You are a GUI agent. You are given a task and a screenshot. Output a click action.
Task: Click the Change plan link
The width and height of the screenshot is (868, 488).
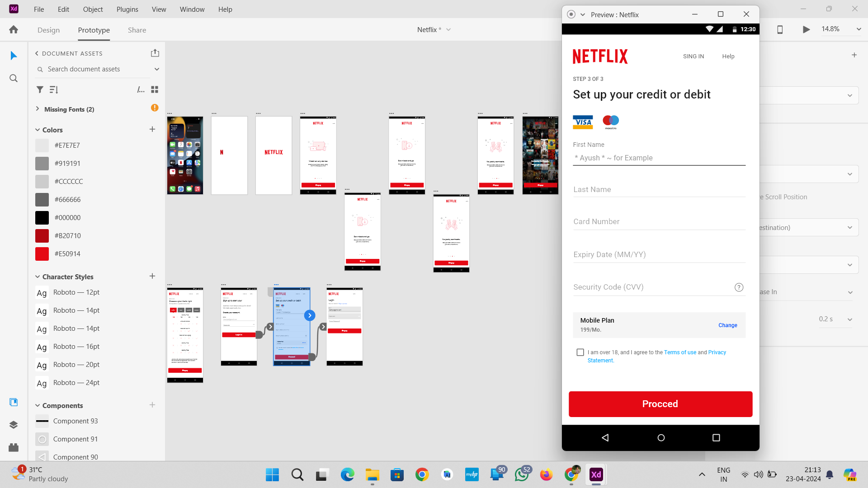point(728,325)
